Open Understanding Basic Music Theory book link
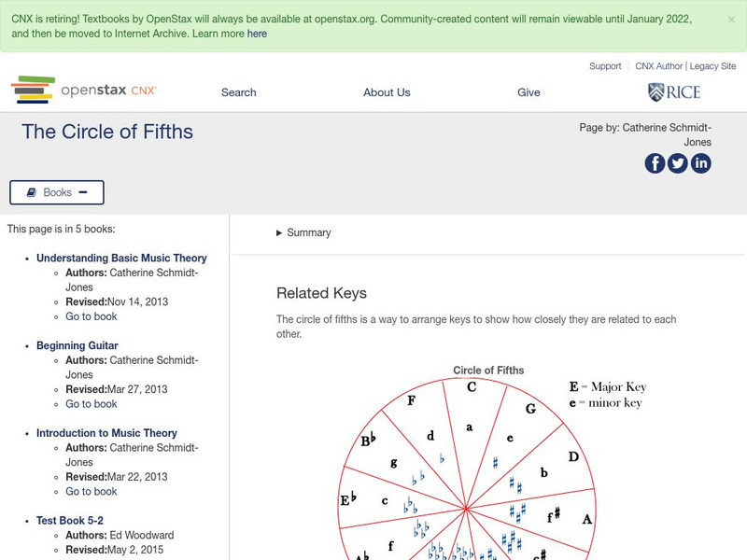 [121, 258]
